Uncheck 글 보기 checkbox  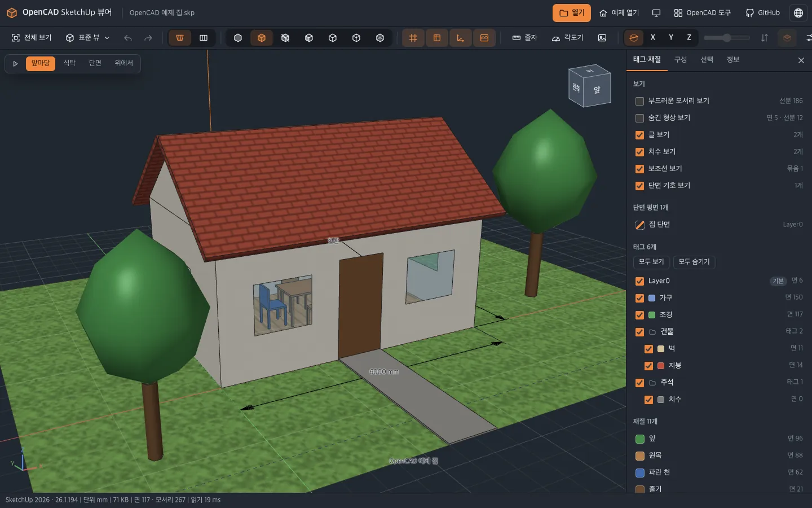(639, 135)
